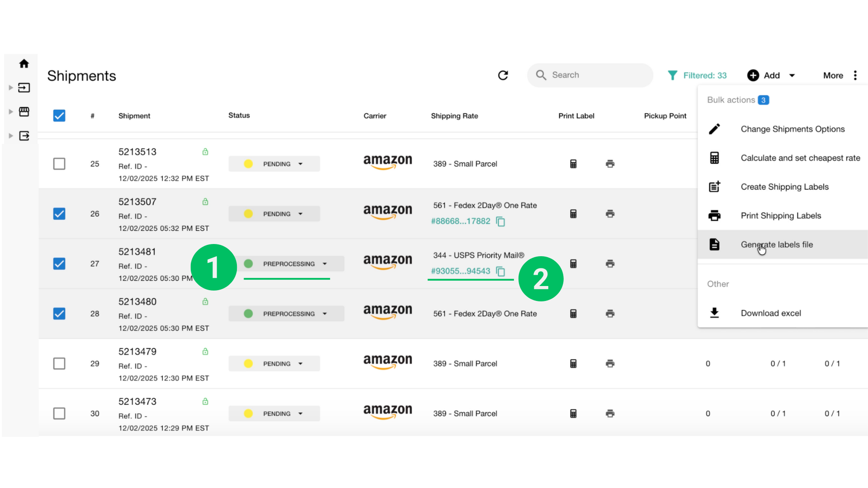Viewport: 868px width, 488px height.
Task: Select Generate labels file from bulk actions
Action: (x=777, y=244)
